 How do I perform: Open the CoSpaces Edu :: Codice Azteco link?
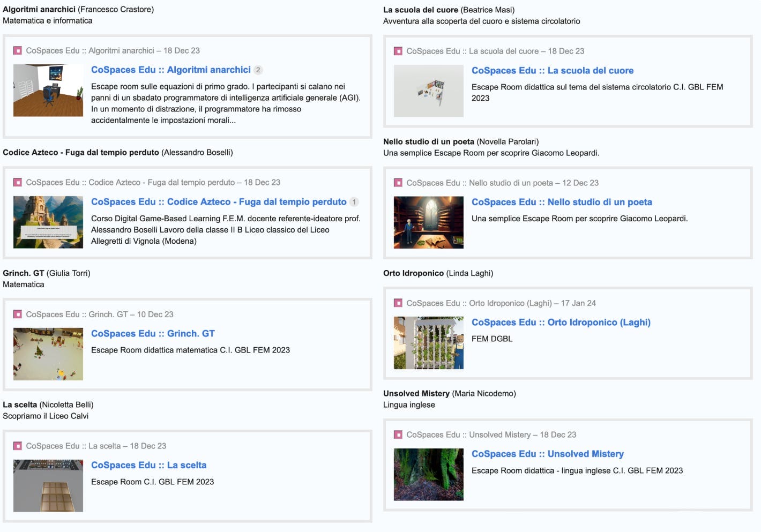coord(219,202)
